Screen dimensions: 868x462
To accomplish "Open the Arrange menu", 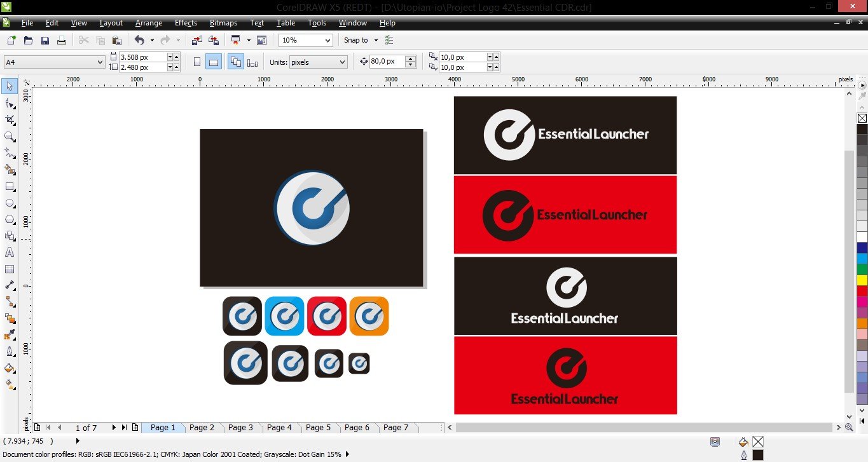I will [x=149, y=23].
